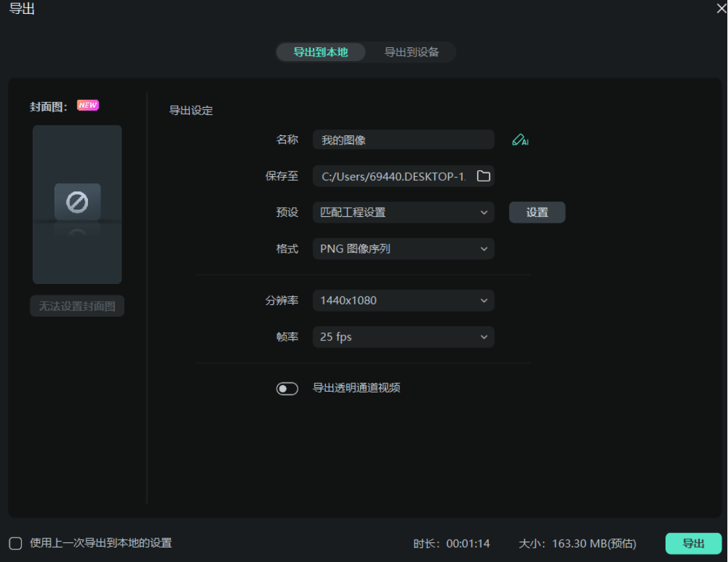728x562 pixels.
Task: Enable 导出透明通道视频 toggle
Action: coord(288,388)
